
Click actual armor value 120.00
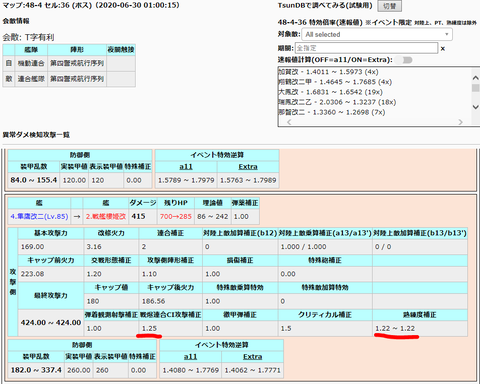click(74, 180)
